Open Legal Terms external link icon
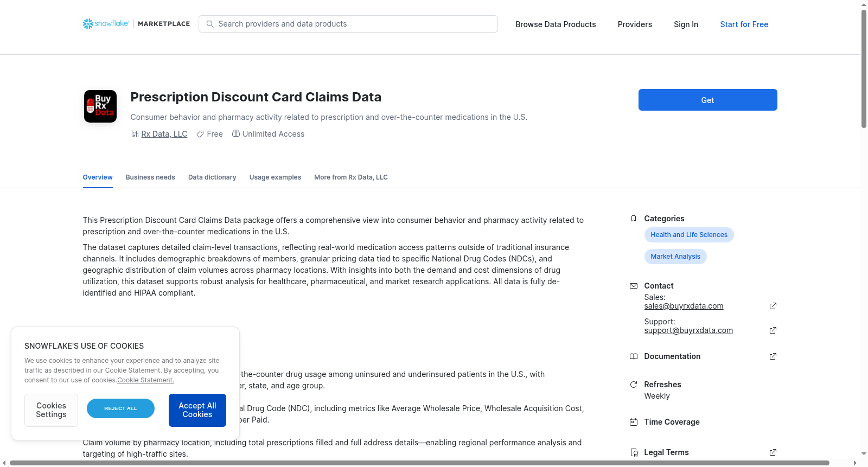 click(x=773, y=452)
